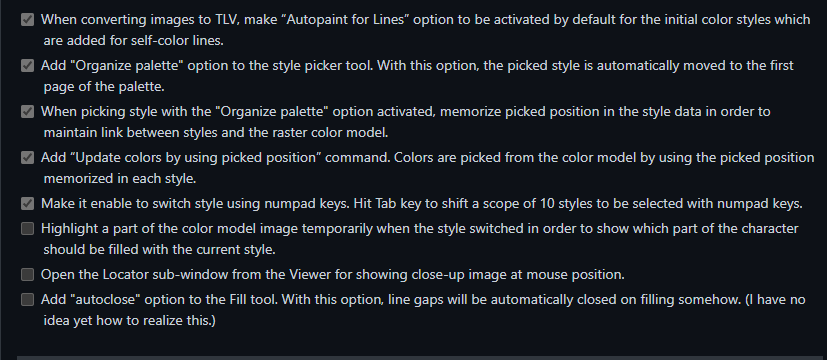827x360 pixels.
Task: Click text 'should be filled with the current style.'
Action: (x=159, y=250)
